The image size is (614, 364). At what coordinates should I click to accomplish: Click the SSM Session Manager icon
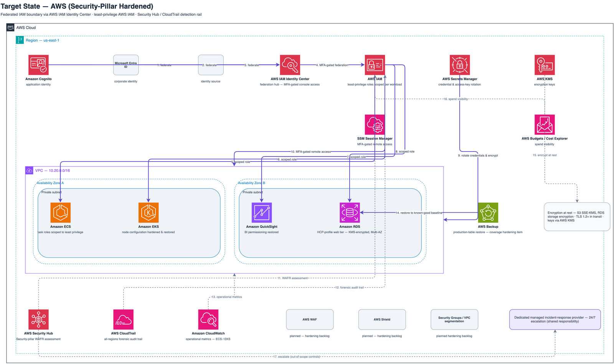pyautogui.click(x=375, y=125)
